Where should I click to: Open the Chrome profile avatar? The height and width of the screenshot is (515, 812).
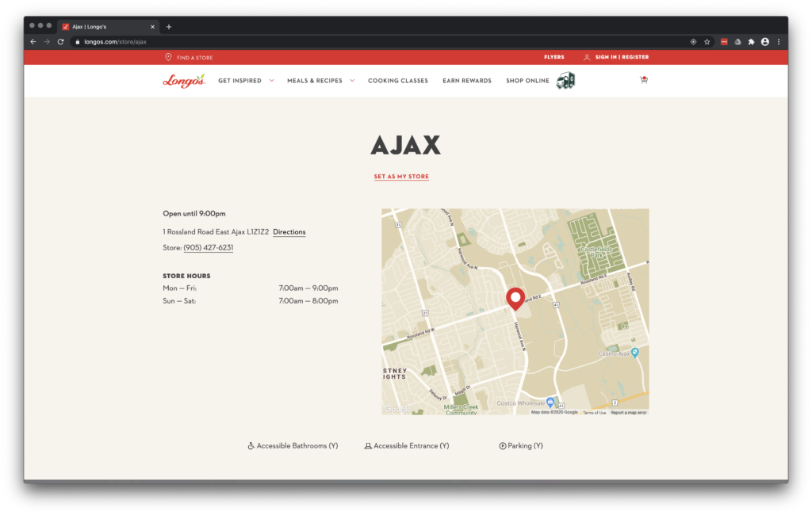pos(765,42)
